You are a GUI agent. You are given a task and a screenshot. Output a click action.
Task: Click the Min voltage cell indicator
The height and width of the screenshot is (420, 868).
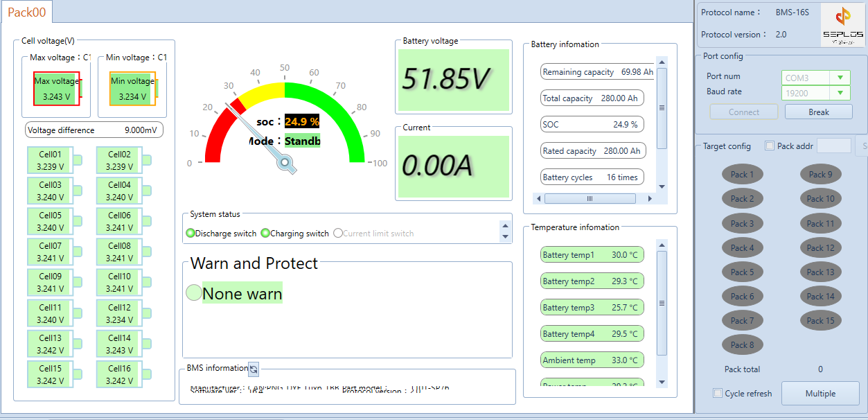pos(134,89)
